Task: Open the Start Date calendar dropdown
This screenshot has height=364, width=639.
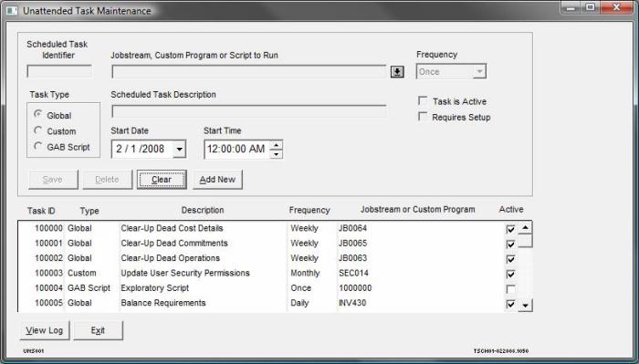Action: (179, 149)
